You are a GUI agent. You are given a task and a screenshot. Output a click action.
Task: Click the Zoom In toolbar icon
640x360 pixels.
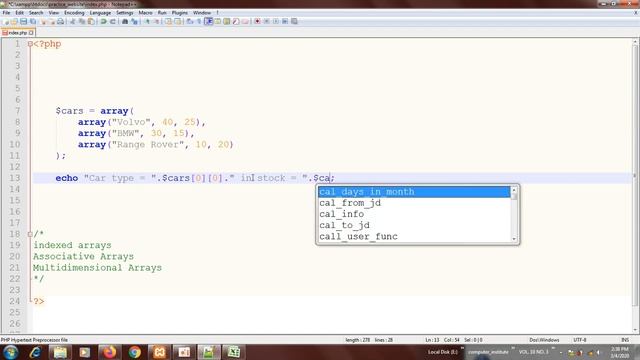147,21
